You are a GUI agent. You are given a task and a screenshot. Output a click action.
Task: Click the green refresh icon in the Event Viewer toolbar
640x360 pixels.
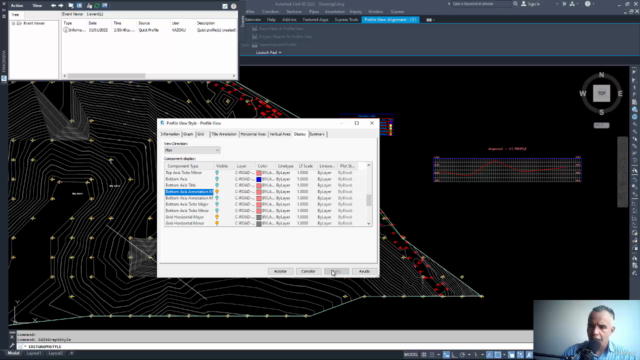click(97, 6)
